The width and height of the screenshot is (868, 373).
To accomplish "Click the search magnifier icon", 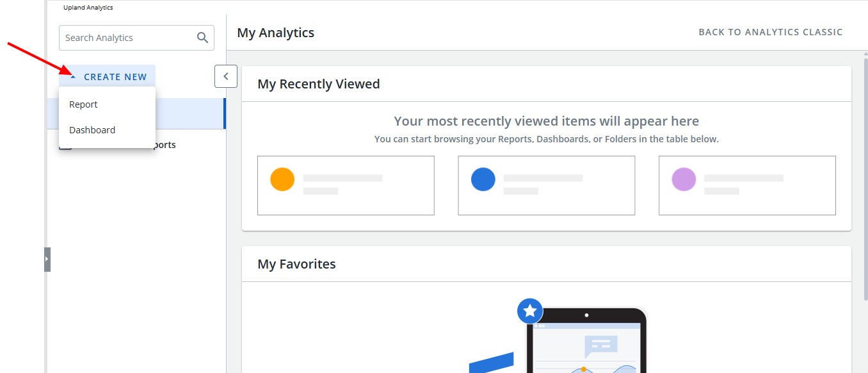I will coord(202,38).
